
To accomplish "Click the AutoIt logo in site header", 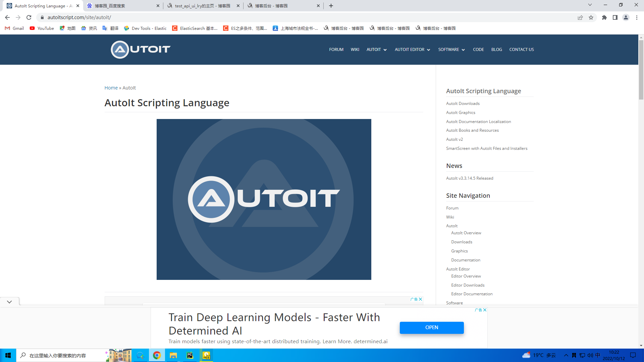I will pos(141,49).
